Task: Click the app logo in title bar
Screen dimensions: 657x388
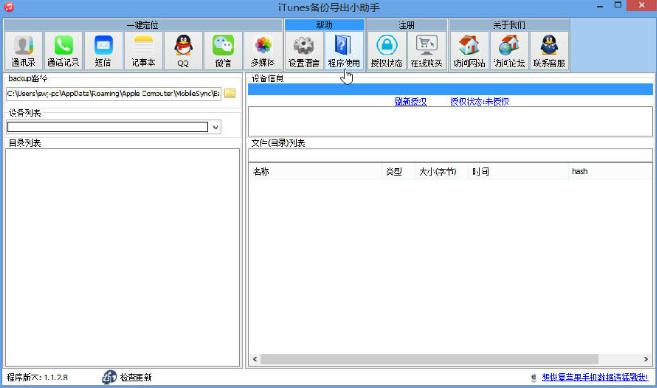Action: 8,6
